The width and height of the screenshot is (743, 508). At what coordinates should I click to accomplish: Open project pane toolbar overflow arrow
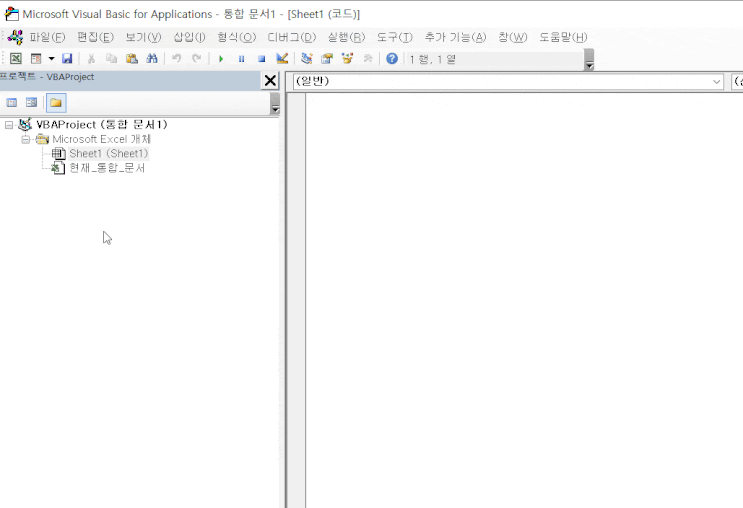pos(275,104)
